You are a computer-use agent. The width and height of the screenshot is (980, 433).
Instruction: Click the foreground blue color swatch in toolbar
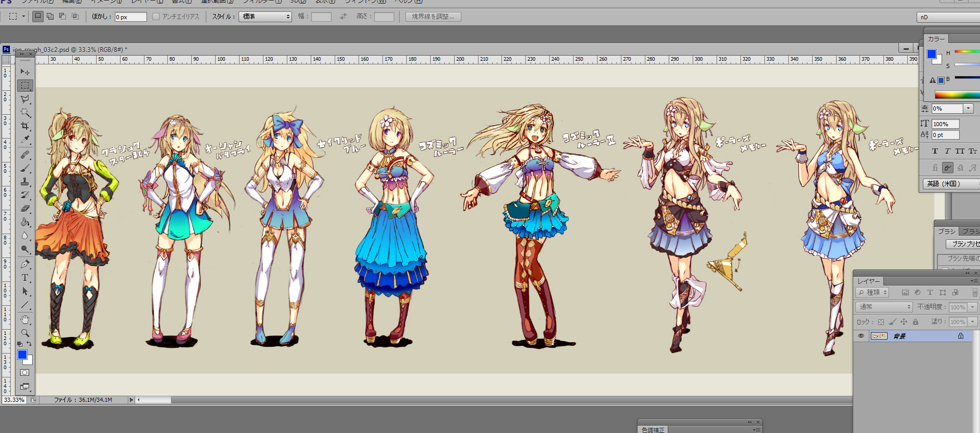22,355
